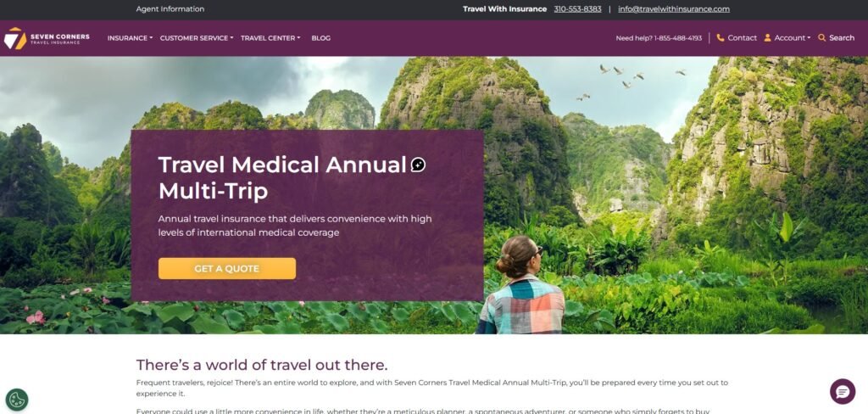Open the cookie preferences icon
Screen dimensions: 868x414
(17, 399)
